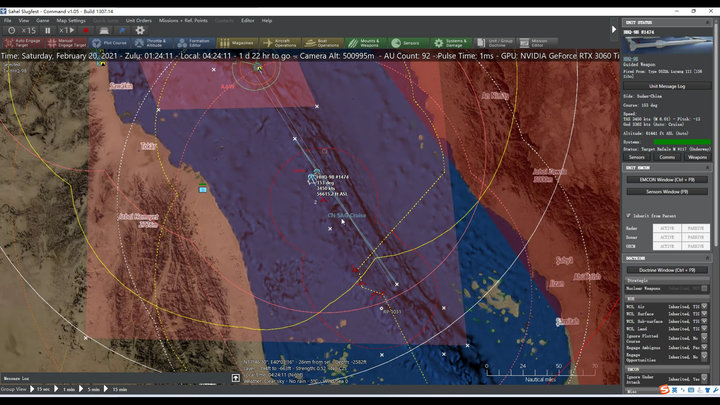The width and height of the screenshot is (720, 405).
Task: Click Plot Course
Action: click(109, 43)
